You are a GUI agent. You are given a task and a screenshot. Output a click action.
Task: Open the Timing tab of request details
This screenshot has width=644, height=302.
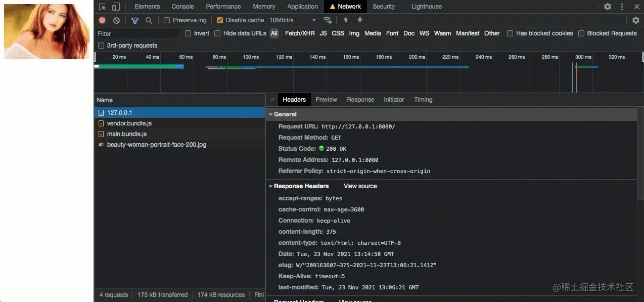pyautogui.click(x=423, y=100)
